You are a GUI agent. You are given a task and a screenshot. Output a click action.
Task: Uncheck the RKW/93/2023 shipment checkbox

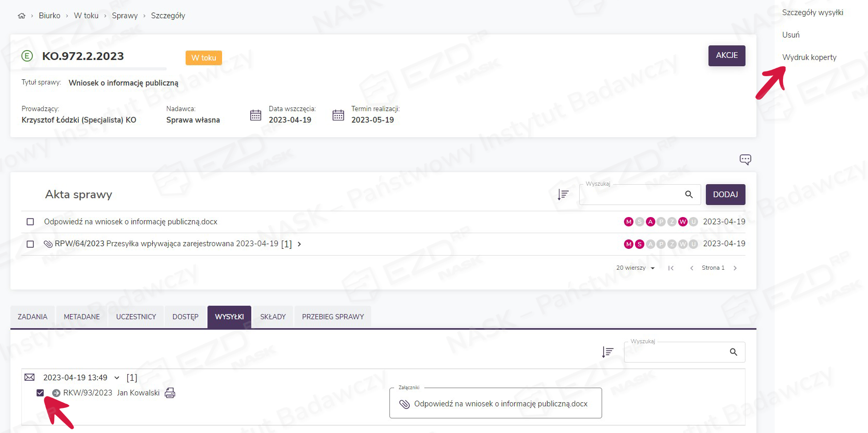point(40,393)
